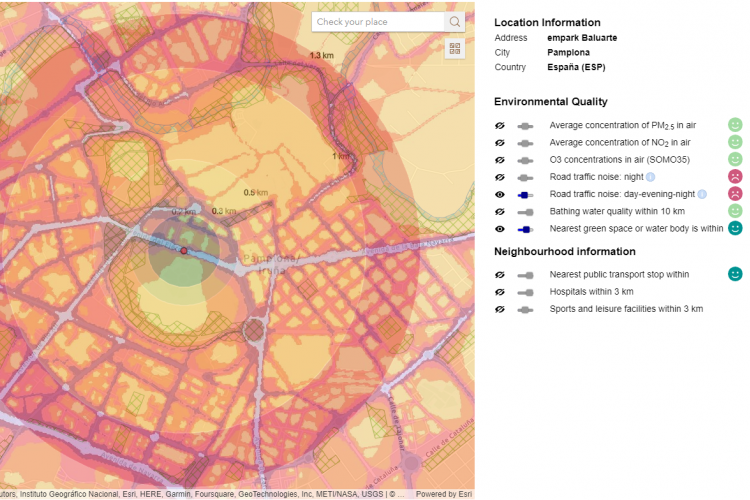The image size is (750, 500).
Task: Show the Road traffic noise night layer
Action: pos(500,178)
